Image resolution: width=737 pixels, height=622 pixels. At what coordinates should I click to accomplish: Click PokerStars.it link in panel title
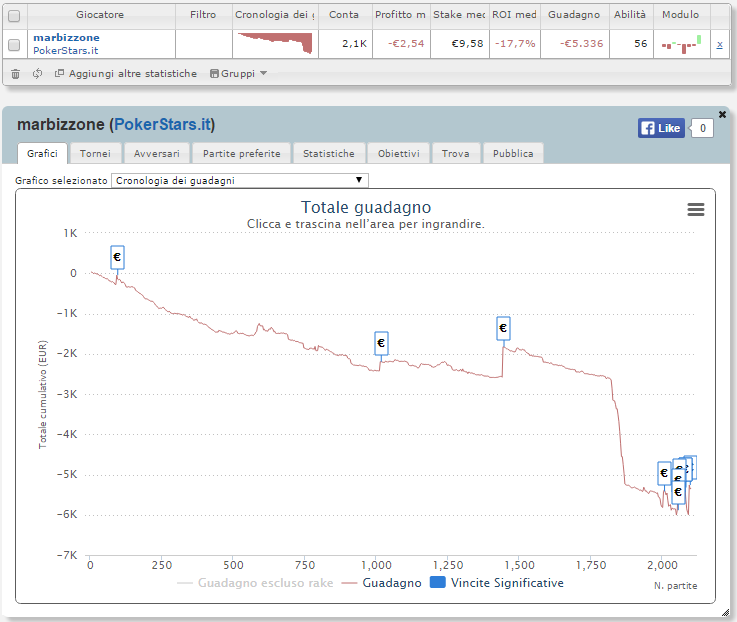163,125
